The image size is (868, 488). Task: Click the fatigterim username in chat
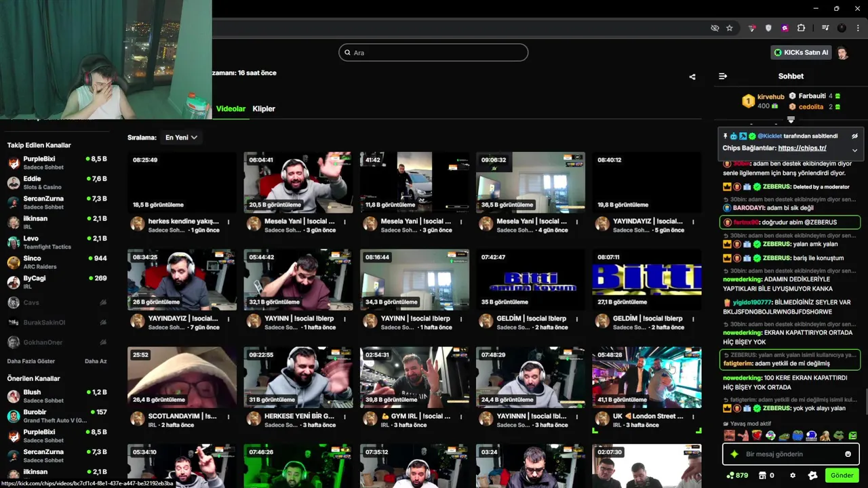[x=738, y=363]
